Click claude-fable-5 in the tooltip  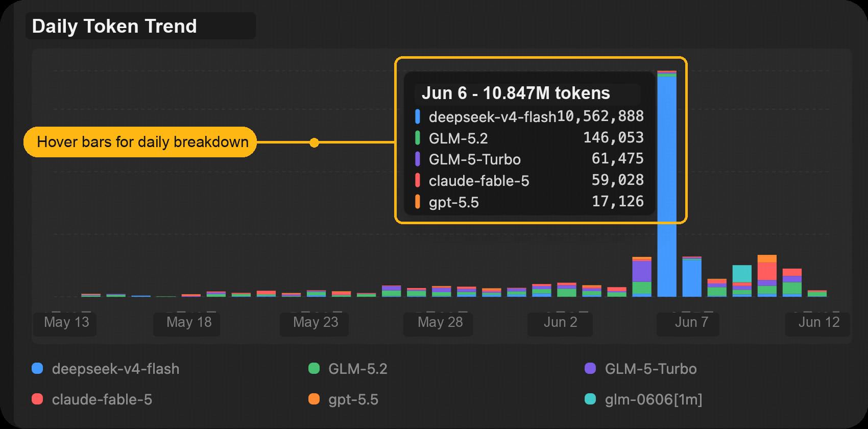coord(479,181)
